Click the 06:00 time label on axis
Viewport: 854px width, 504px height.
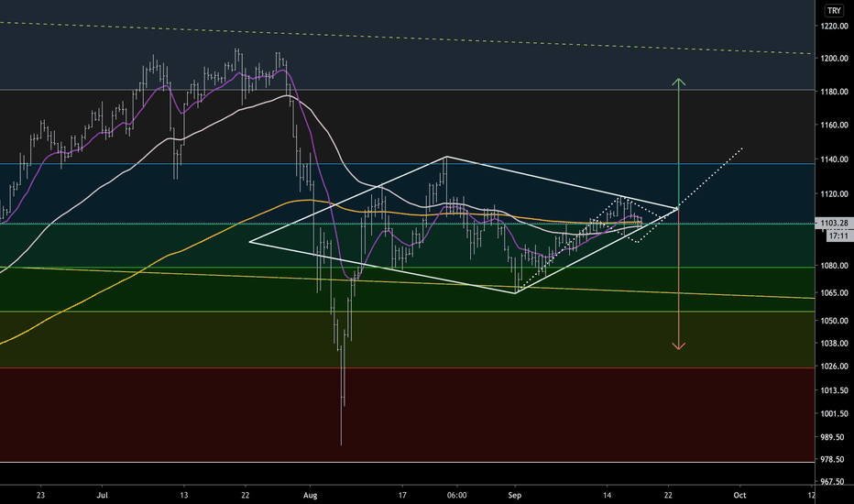[x=456, y=495]
